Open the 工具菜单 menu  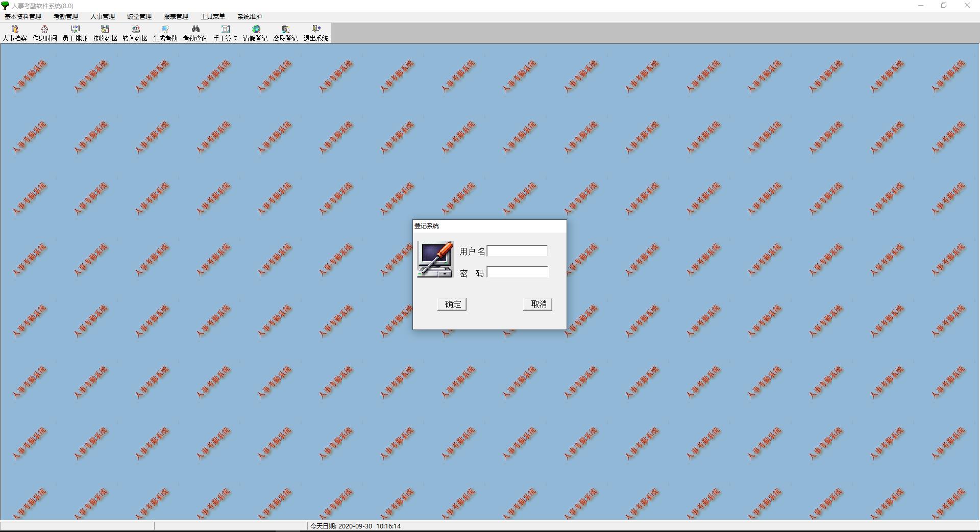coord(213,16)
